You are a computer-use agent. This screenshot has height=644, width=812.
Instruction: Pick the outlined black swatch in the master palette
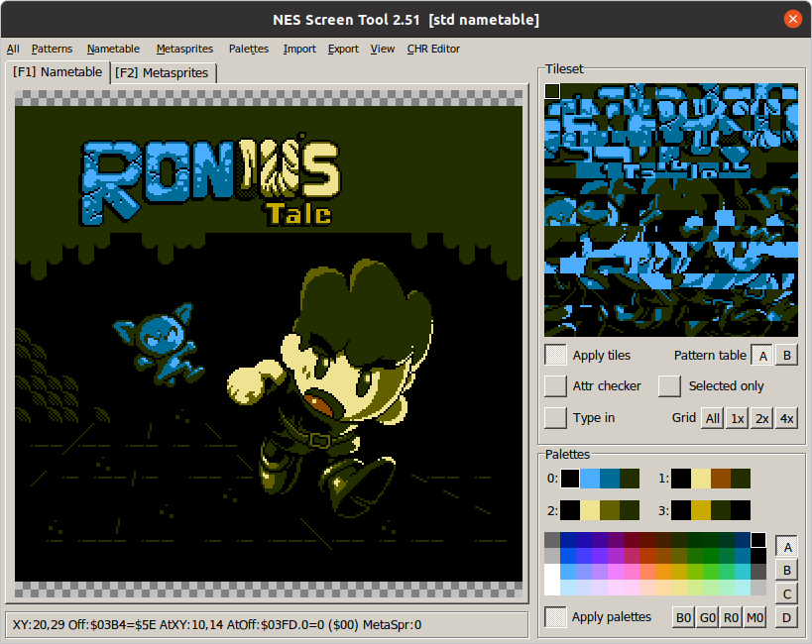[758, 540]
